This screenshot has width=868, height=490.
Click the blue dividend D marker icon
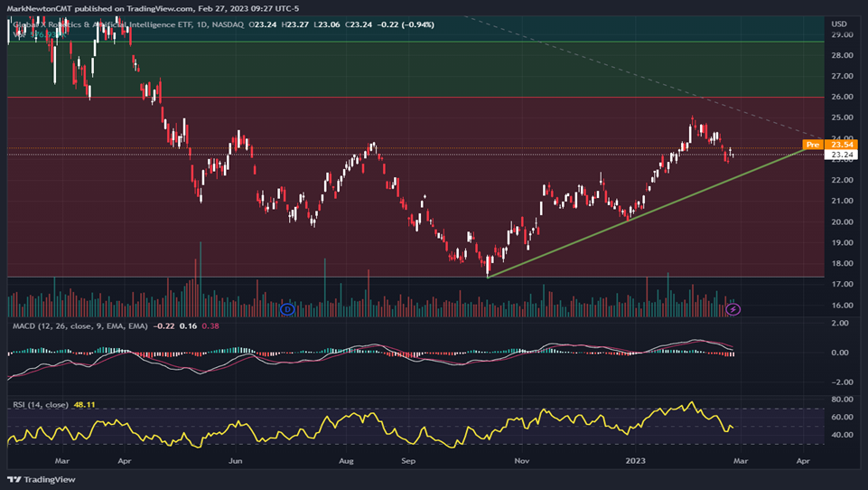point(287,309)
